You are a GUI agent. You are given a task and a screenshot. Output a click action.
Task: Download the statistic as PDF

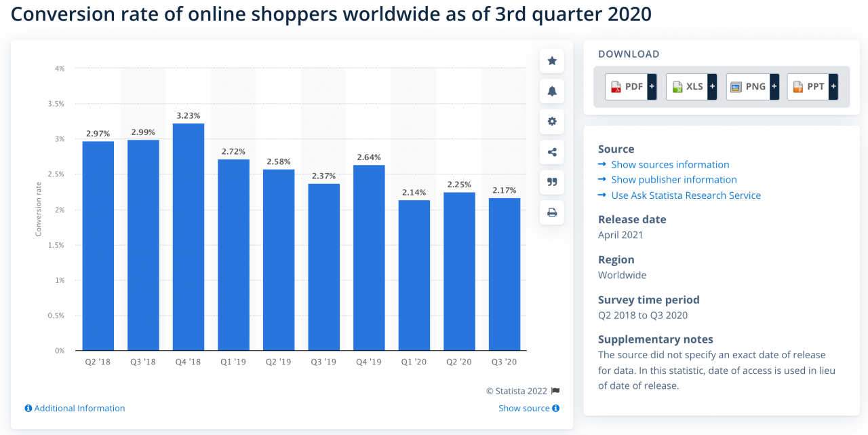(625, 86)
